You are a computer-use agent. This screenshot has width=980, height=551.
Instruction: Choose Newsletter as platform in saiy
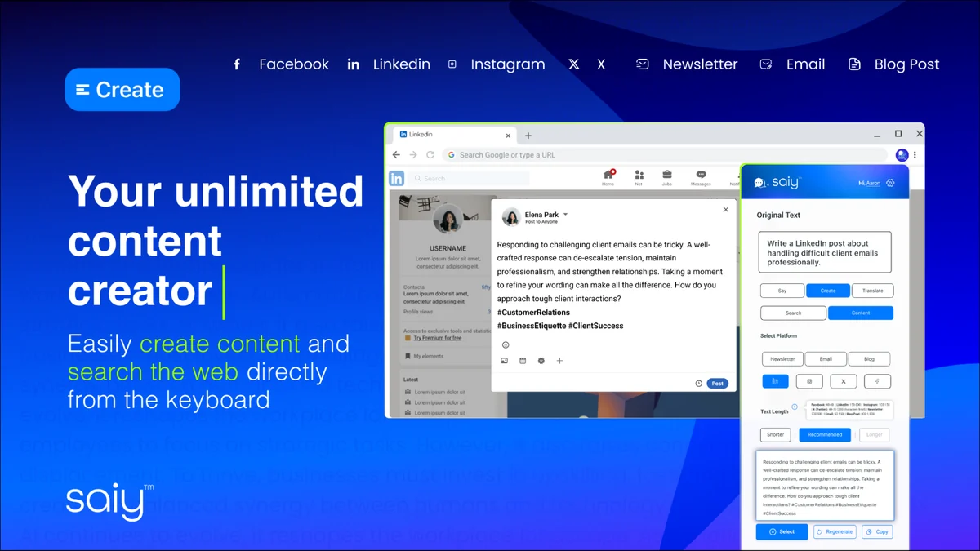782,359
